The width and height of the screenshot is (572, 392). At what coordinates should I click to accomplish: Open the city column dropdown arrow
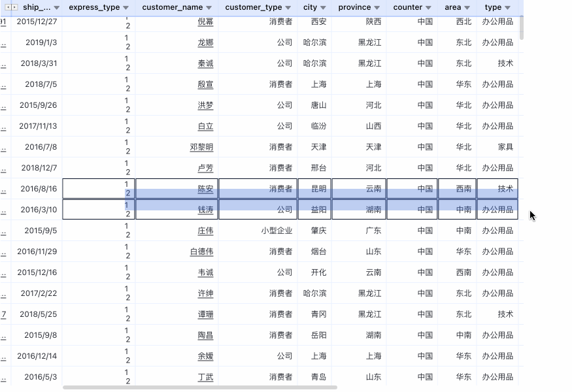pyautogui.click(x=323, y=8)
